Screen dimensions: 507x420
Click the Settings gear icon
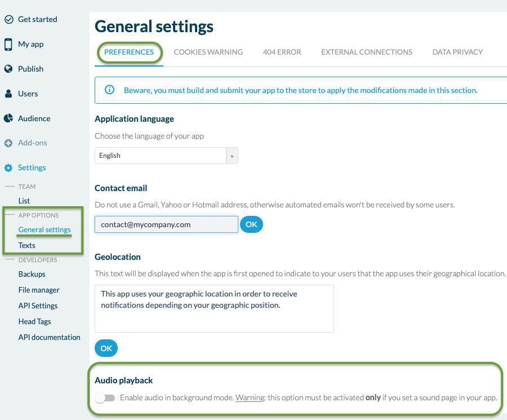coord(8,168)
